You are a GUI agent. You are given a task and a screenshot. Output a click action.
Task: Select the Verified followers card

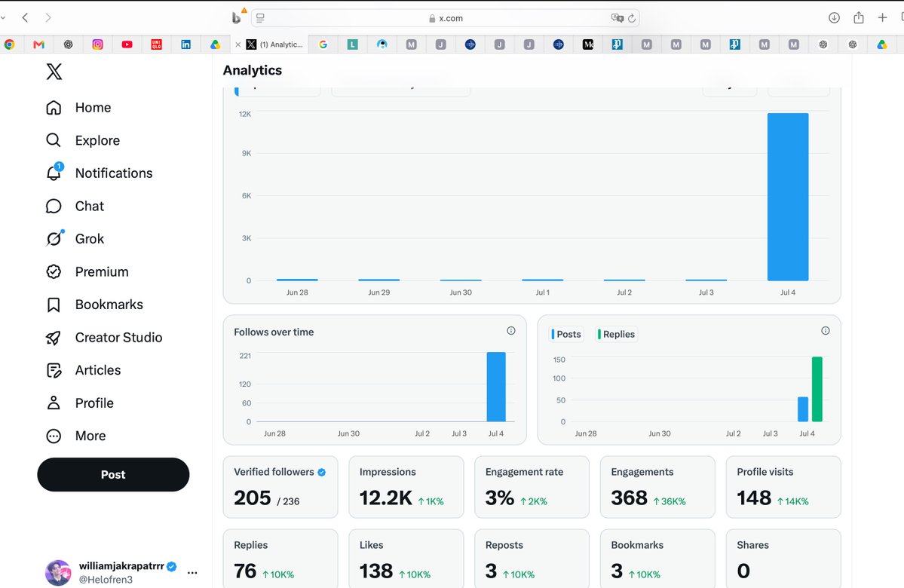(x=280, y=487)
